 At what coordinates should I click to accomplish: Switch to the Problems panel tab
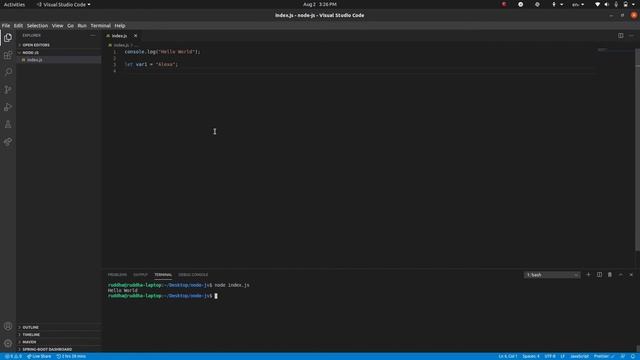tap(117, 275)
